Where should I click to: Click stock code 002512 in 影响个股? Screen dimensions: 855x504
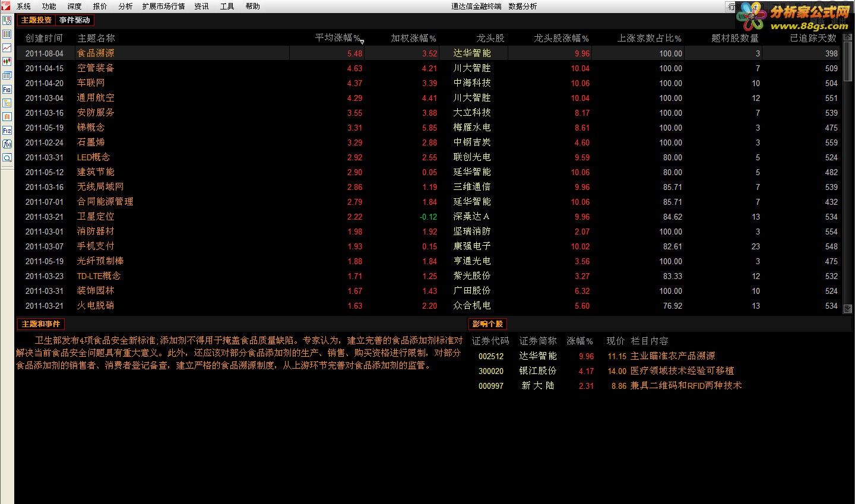click(x=491, y=356)
